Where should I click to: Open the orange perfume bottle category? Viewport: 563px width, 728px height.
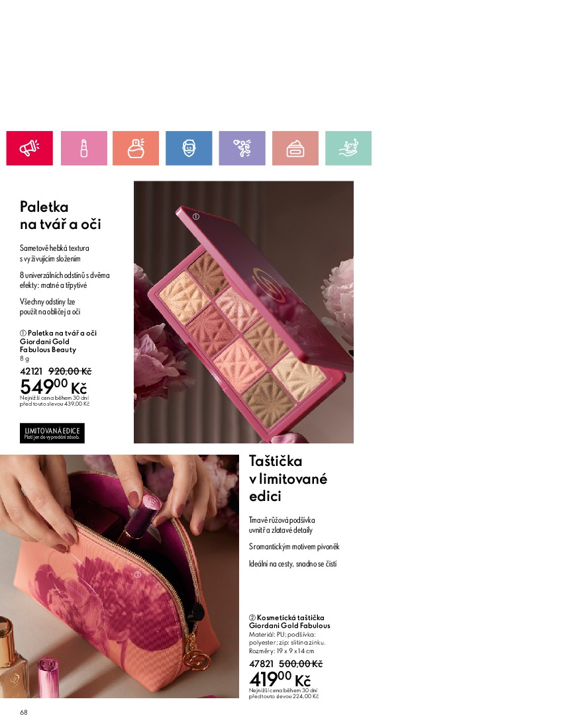[x=136, y=148]
